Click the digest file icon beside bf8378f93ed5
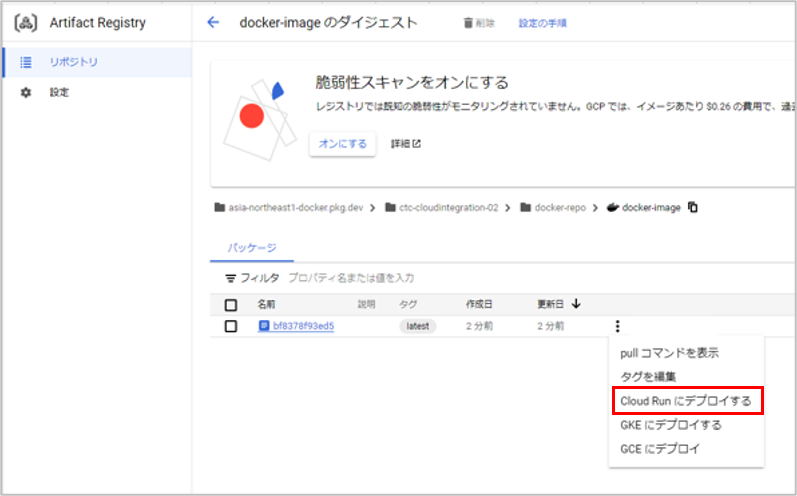 point(263,326)
